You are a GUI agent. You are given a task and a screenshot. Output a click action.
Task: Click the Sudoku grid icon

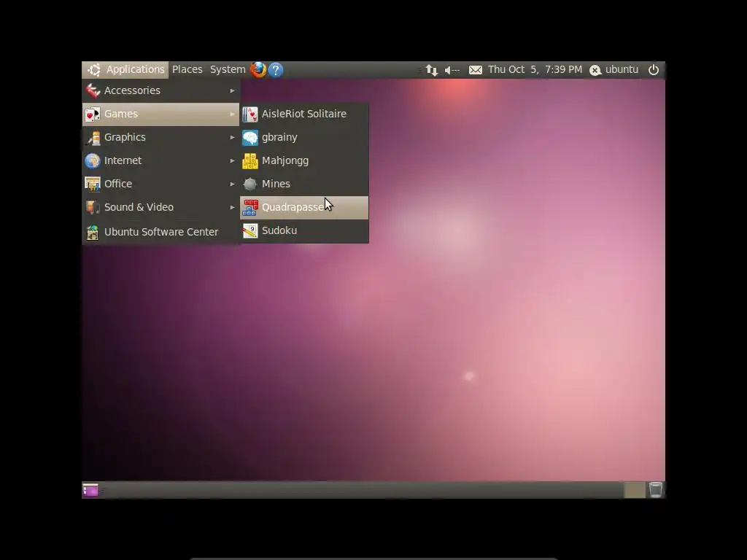coord(250,230)
